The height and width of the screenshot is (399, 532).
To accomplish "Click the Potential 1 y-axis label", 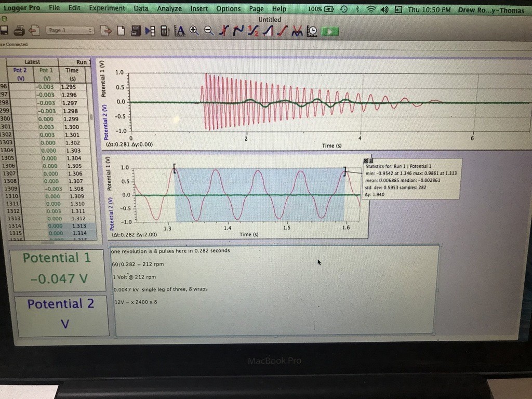I will (103, 79).
